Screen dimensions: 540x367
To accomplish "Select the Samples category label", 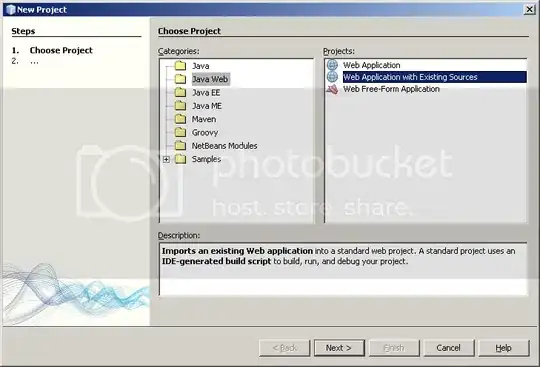I will point(206,159).
